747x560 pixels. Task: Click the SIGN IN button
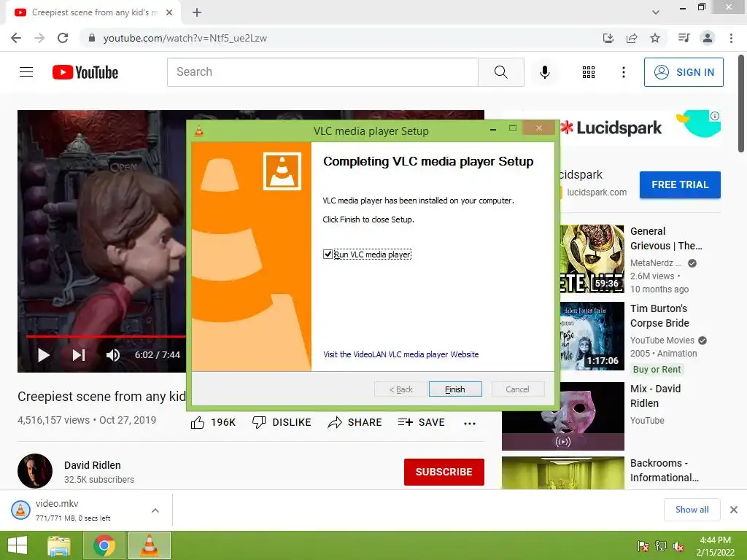684,72
